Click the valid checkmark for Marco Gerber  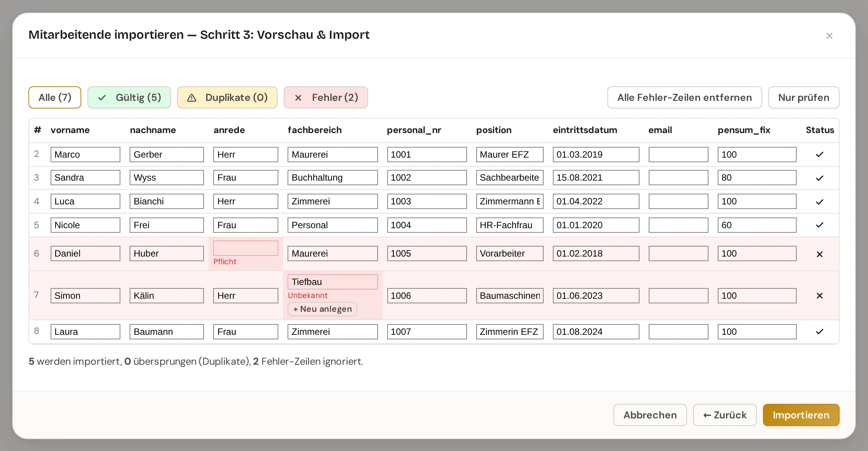820,155
